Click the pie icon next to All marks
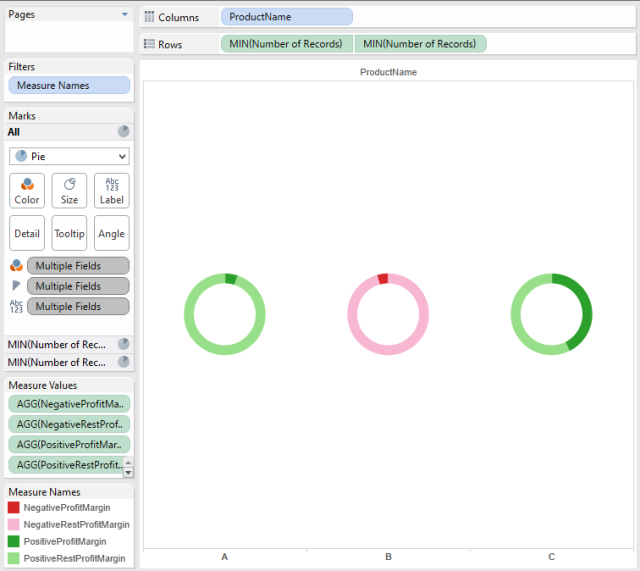640x571 pixels. [x=124, y=131]
